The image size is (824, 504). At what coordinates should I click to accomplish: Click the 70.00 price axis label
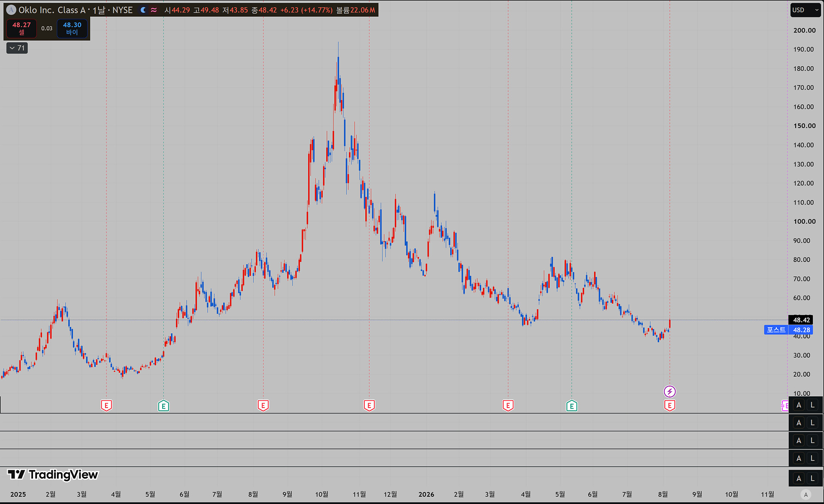coord(802,279)
